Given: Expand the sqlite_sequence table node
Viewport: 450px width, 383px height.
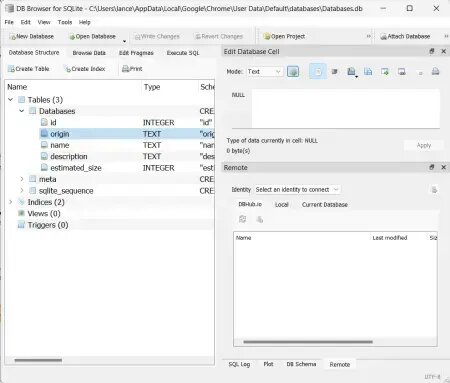Looking at the screenshot, I should [x=22, y=190].
